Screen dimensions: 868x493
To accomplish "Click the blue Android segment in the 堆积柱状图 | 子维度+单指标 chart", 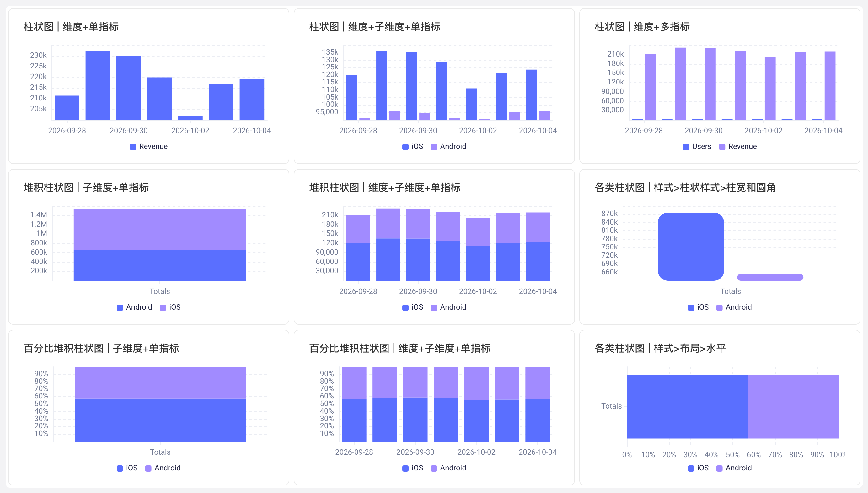I will click(160, 265).
